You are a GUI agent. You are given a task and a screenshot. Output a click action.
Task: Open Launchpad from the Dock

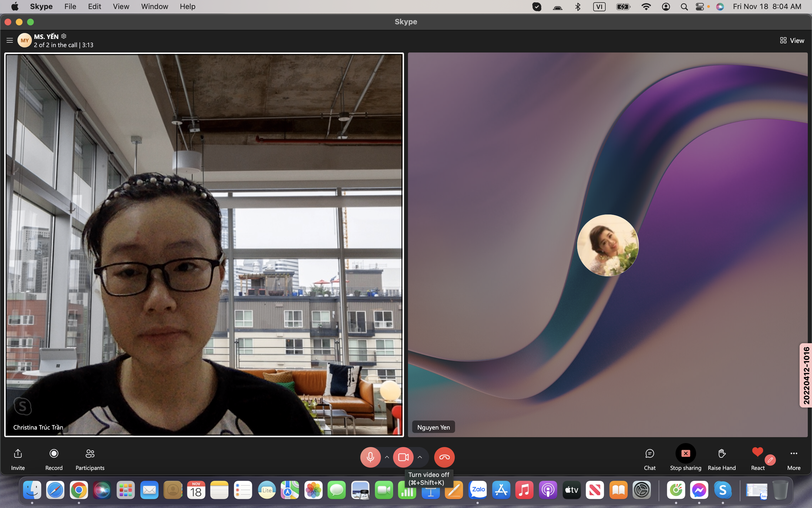tap(126, 491)
